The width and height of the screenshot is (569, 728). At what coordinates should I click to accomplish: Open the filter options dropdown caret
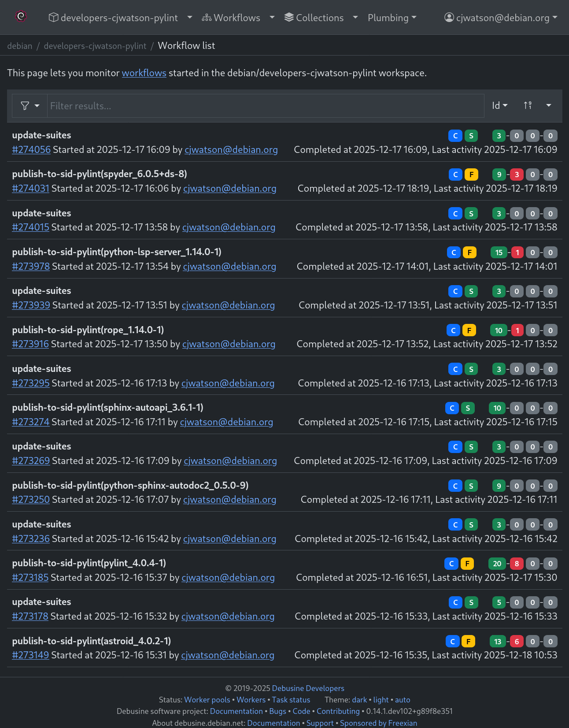(37, 106)
